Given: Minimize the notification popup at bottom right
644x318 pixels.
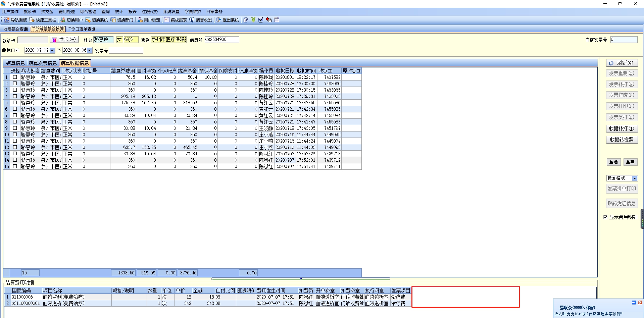Looking at the screenshot, I should 634,303.
